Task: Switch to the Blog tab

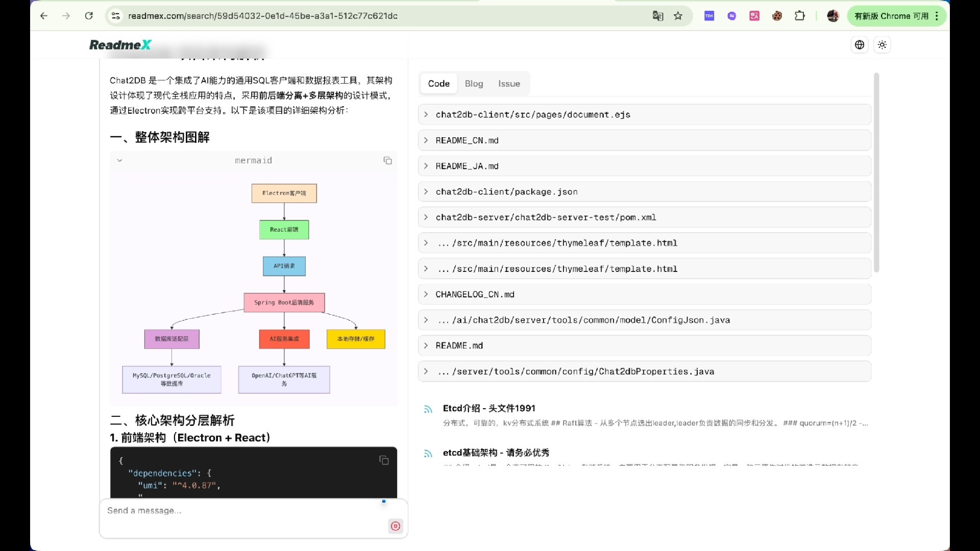Action: point(474,84)
